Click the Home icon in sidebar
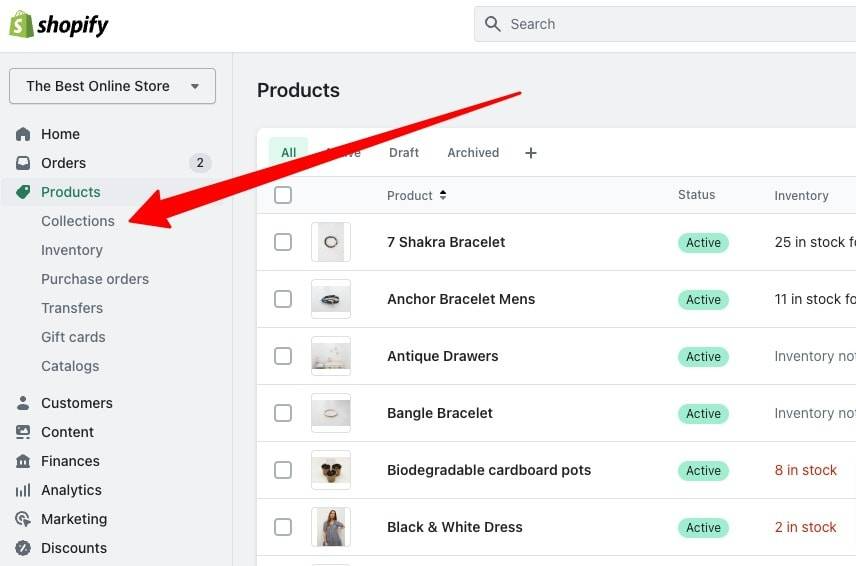856x566 pixels. (23, 134)
